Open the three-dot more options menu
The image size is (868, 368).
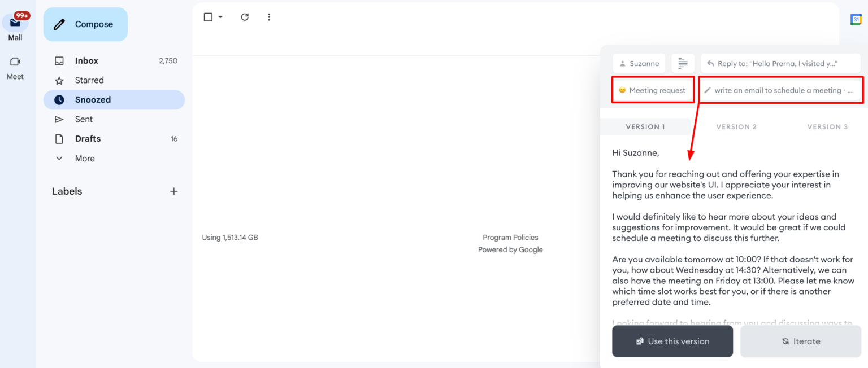point(269,17)
